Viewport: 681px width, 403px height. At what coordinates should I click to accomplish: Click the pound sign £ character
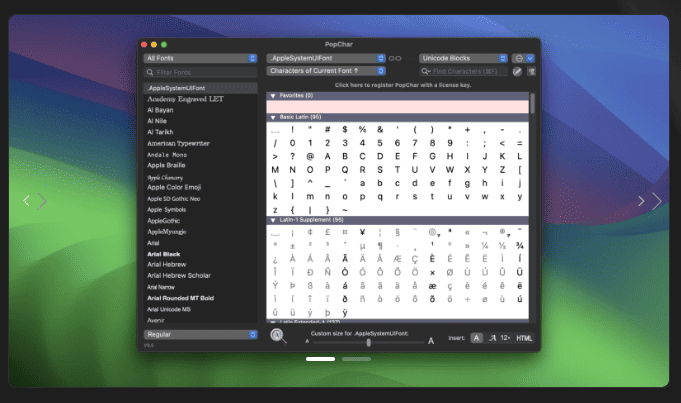click(327, 232)
